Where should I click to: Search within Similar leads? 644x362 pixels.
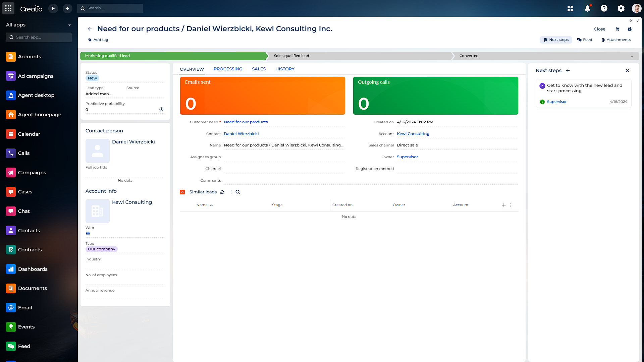click(238, 192)
